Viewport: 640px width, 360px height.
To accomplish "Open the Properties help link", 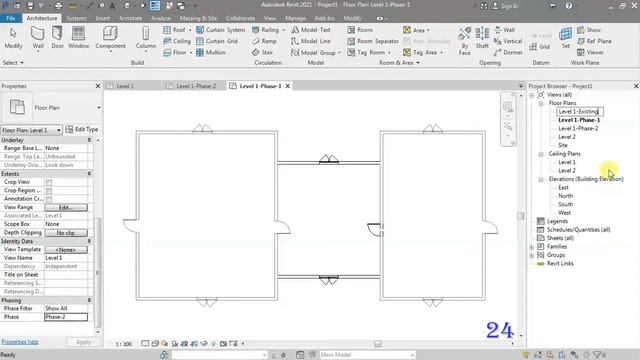I will (x=20, y=342).
